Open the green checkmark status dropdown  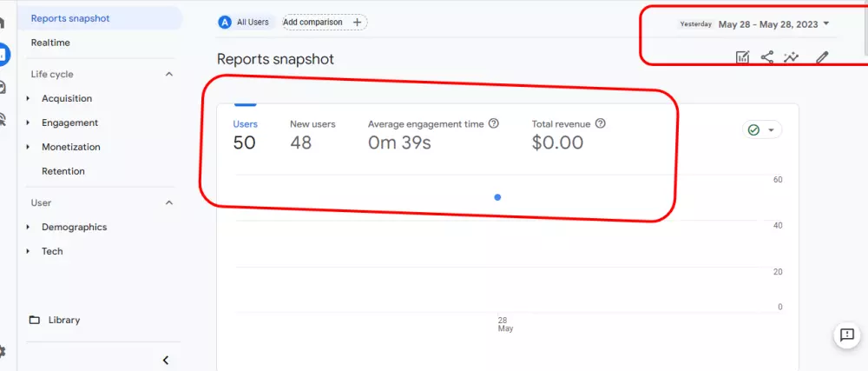pos(762,129)
